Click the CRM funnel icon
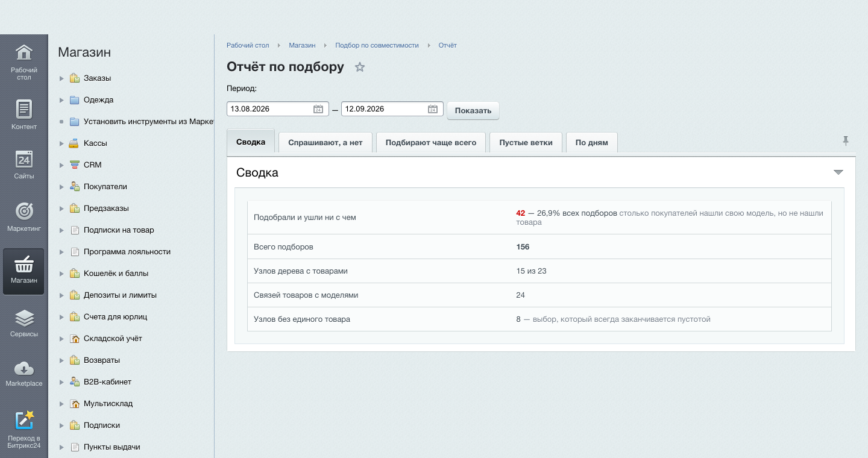 (x=74, y=165)
